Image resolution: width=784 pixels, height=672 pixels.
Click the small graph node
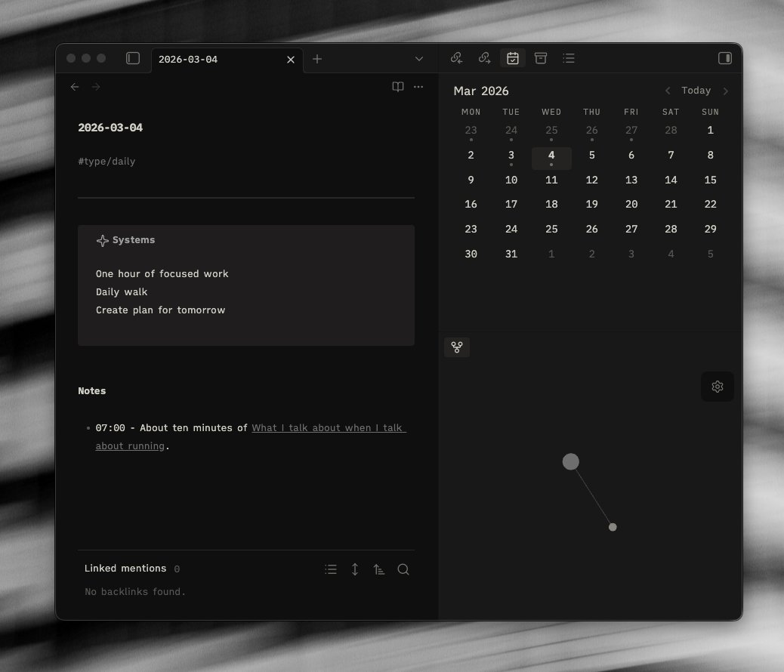(613, 527)
